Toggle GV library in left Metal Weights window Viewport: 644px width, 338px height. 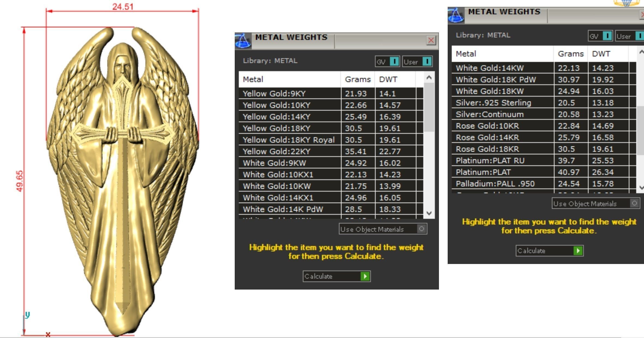point(387,62)
